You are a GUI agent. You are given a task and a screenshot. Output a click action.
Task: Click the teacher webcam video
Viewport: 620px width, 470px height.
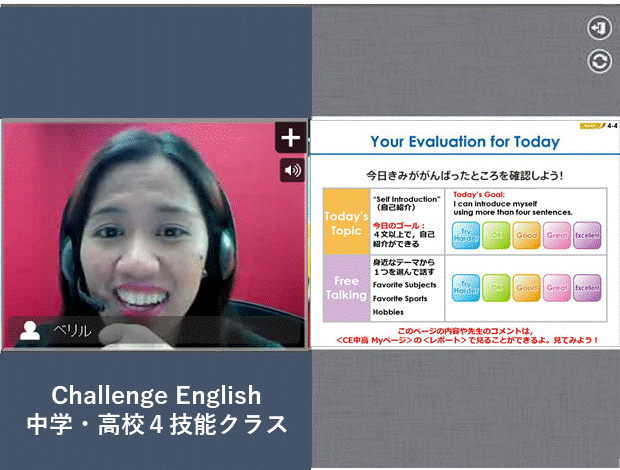point(154,235)
